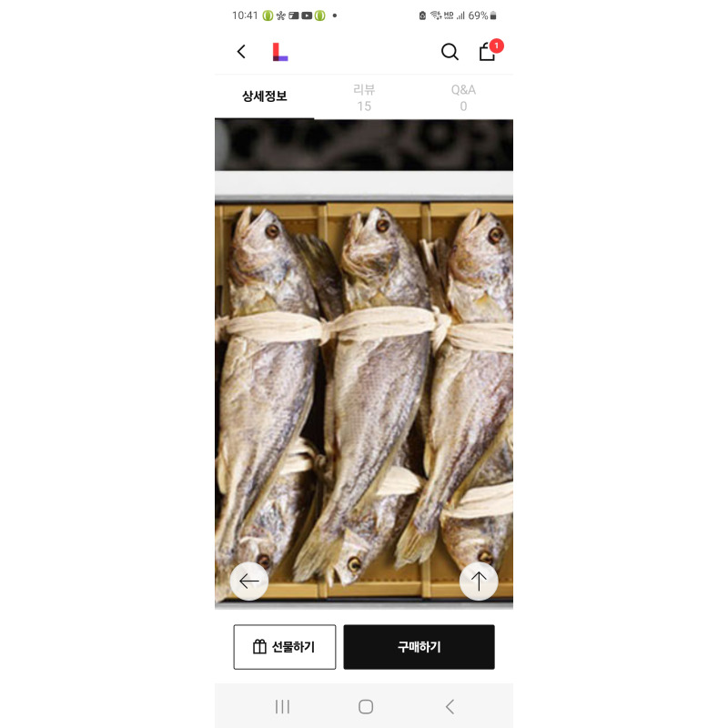Tap the round up-arrow scroll-to-top button
728x728 pixels.
[479, 581]
